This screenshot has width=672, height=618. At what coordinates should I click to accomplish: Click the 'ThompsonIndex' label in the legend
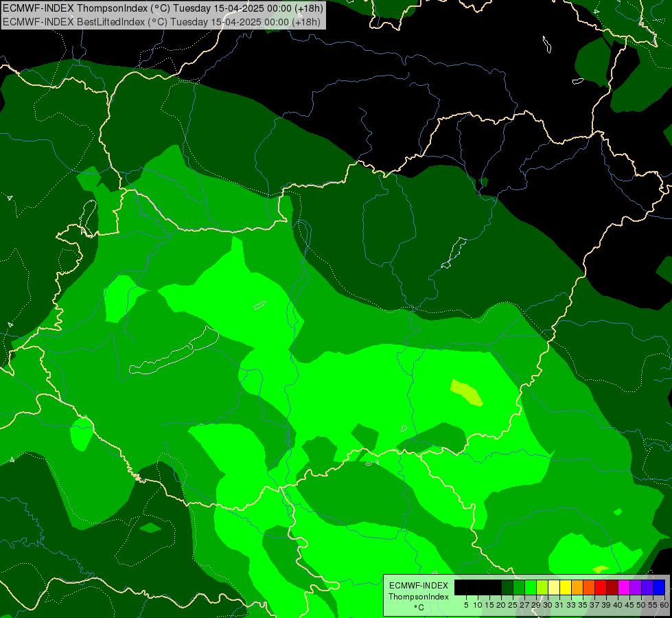[x=418, y=597]
